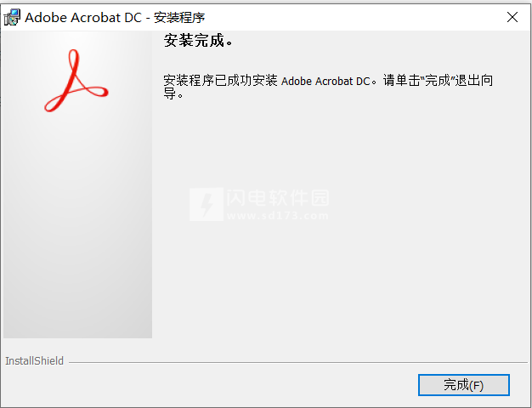Click the 请单击 text in the message
Viewport: 532px width, 408px height.
402,81
